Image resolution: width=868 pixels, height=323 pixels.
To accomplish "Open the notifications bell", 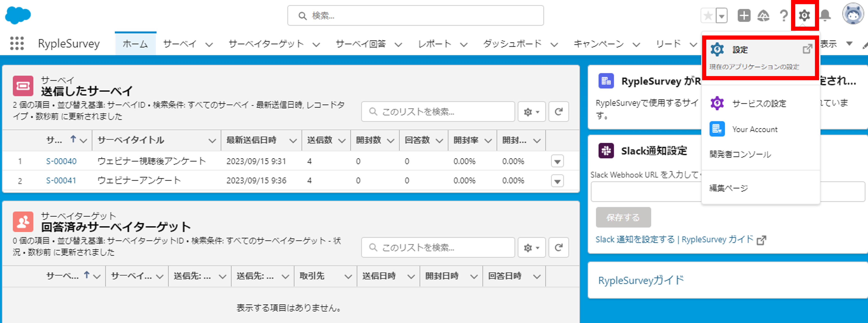I will [x=825, y=16].
